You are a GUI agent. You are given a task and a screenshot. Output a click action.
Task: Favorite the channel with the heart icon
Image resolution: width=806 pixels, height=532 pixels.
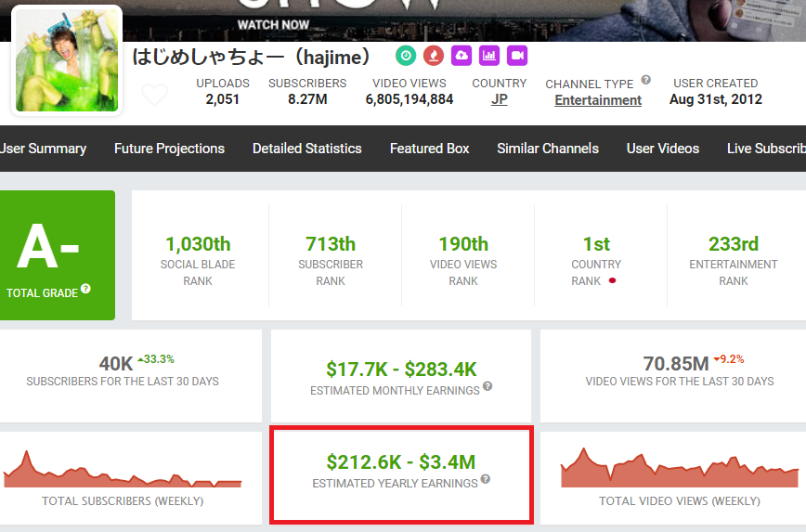tap(154, 95)
